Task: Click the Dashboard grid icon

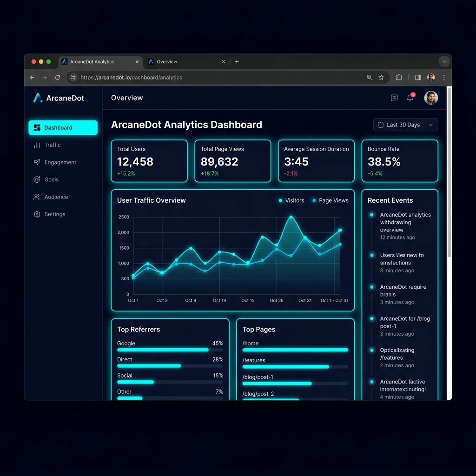Action: pyautogui.click(x=37, y=127)
